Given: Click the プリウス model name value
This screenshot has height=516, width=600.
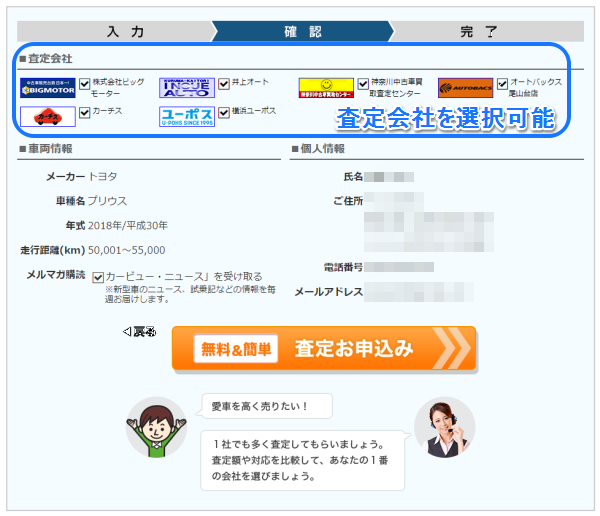Looking at the screenshot, I should [107, 201].
